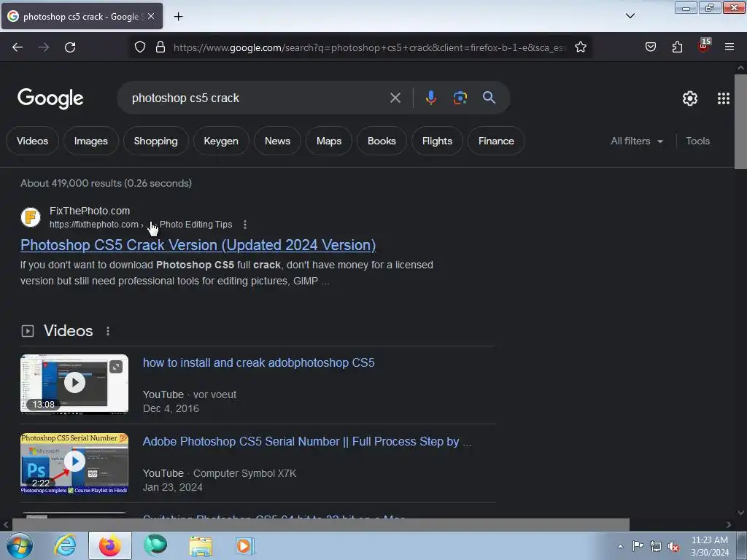Switch to Flights results
The height and width of the screenshot is (560, 747).
tap(437, 141)
